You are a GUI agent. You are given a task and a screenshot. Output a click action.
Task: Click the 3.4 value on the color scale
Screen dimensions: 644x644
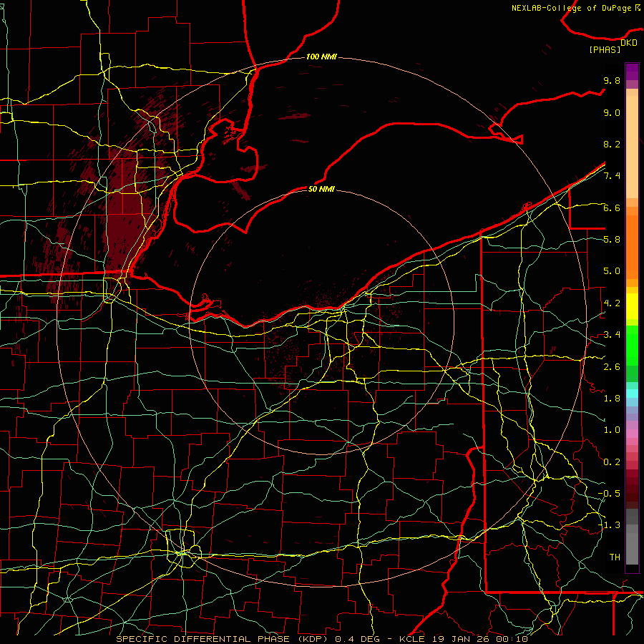tap(612, 335)
